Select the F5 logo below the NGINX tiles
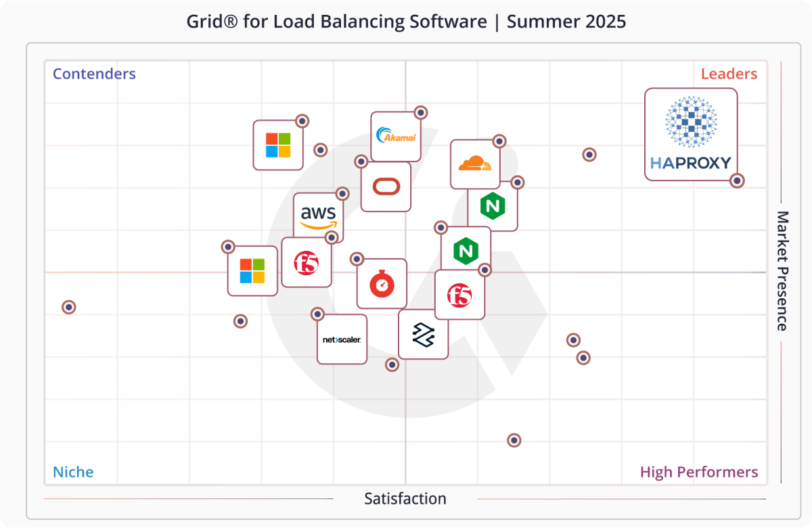Viewport: 812px width, 528px height. (459, 295)
